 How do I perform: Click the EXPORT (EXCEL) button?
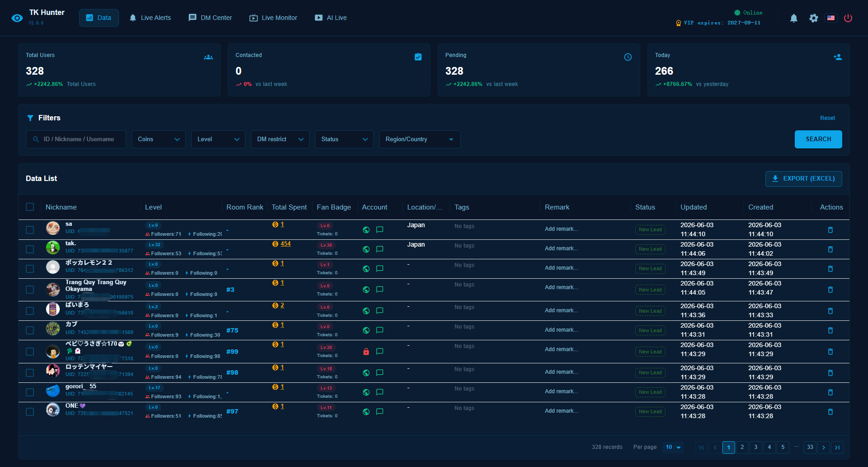pyautogui.click(x=803, y=179)
